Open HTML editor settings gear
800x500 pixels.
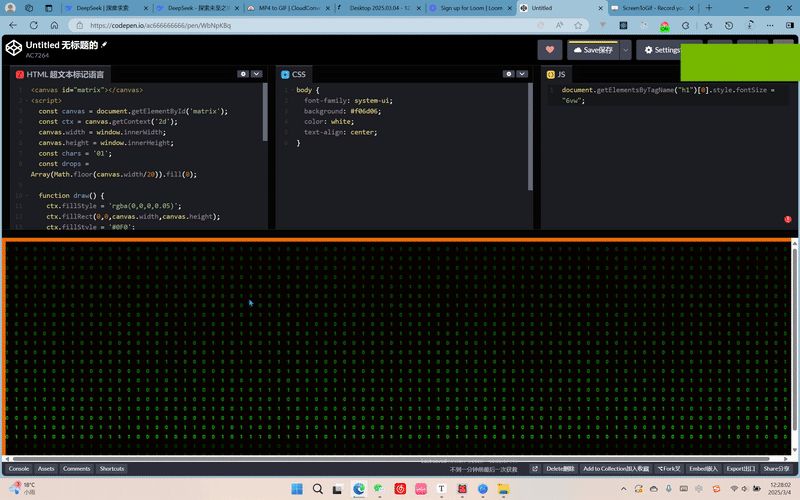click(x=243, y=74)
